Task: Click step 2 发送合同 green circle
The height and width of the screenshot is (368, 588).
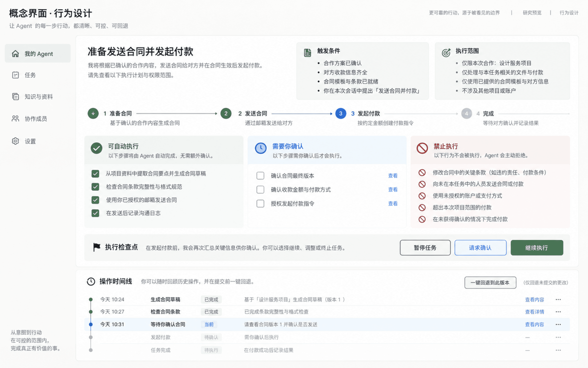Action: 226,113
